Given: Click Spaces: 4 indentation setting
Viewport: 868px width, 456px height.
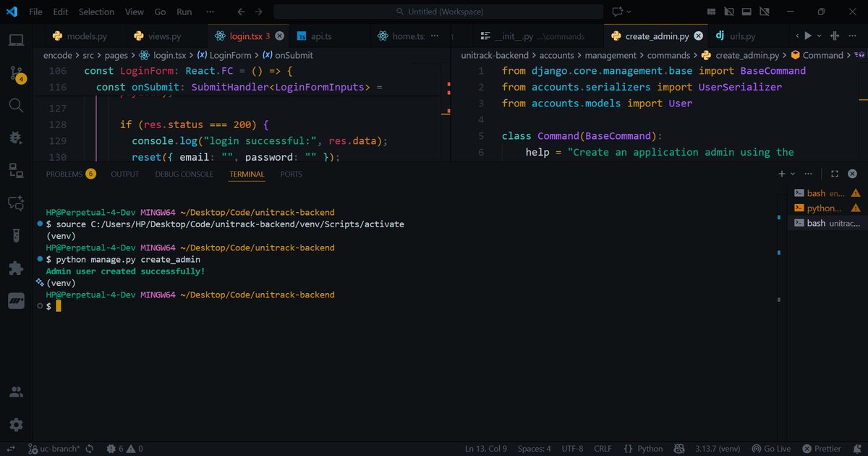Looking at the screenshot, I should [x=535, y=449].
